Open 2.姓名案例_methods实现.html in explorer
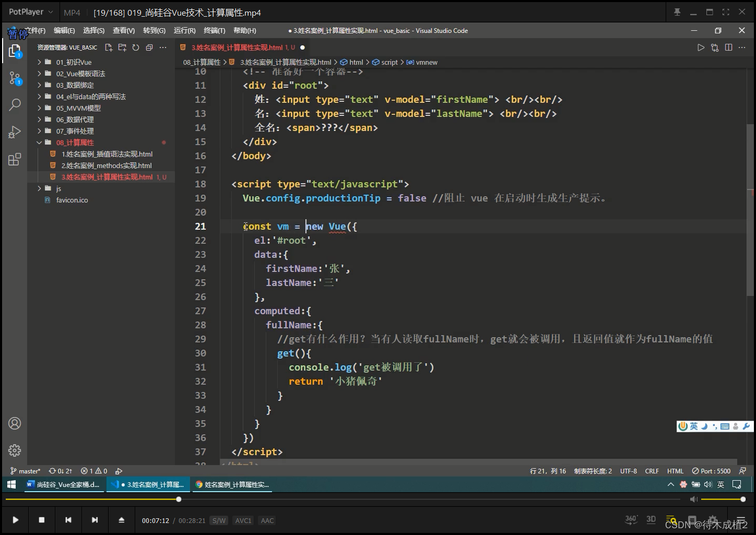Image resolution: width=756 pixels, height=535 pixels. click(x=107, y=165)
